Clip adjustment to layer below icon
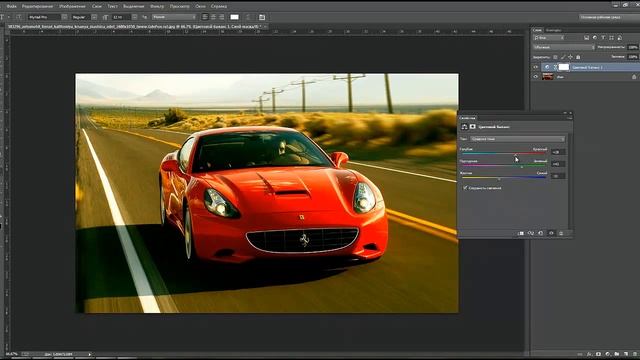The image size is (640, 360). [520, 233]
